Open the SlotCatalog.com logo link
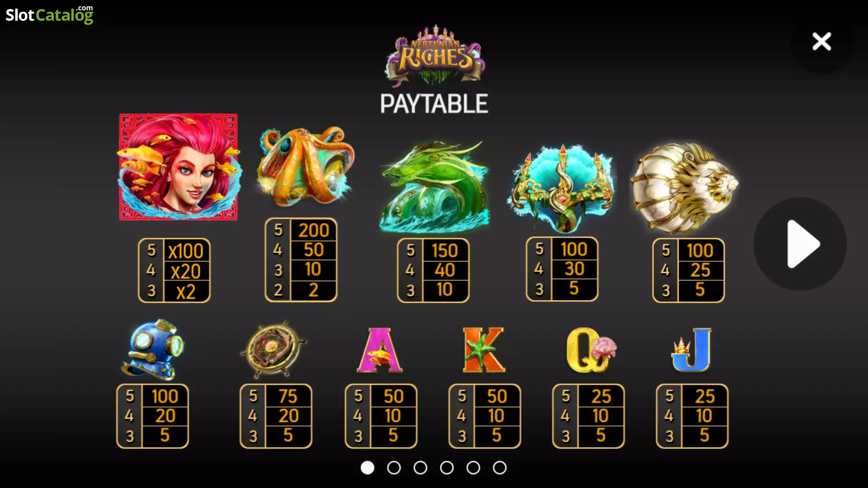This screenshot has width=868, height=488. [49, 14]
